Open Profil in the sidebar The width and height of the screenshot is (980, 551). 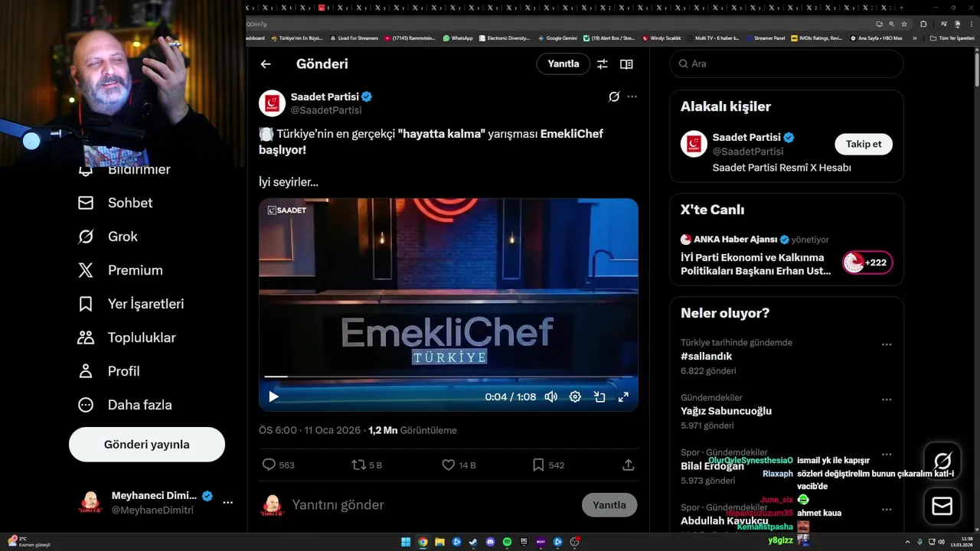coord(109,371)
